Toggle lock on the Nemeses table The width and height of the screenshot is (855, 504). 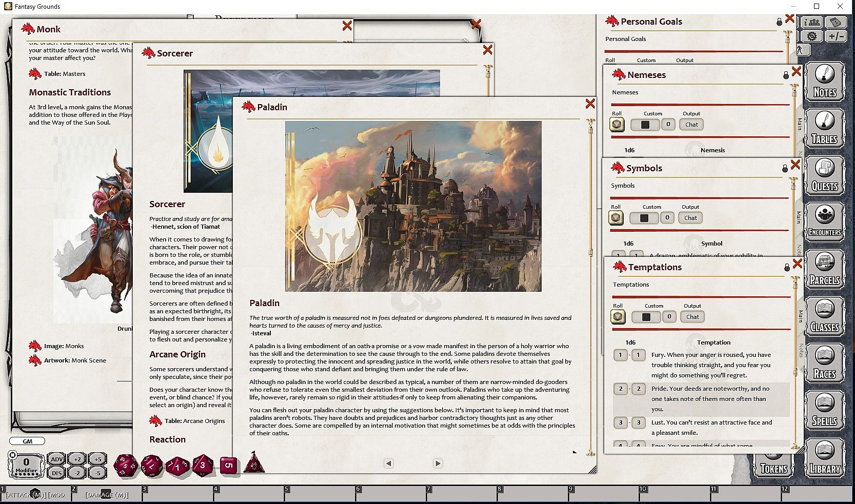(786, 75)
